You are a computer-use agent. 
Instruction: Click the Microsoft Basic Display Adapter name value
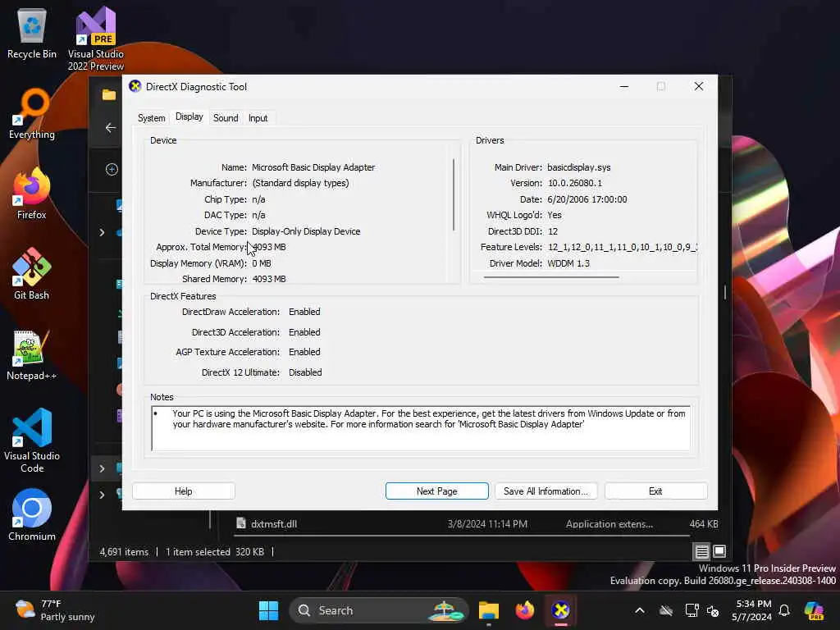(313, 167)
